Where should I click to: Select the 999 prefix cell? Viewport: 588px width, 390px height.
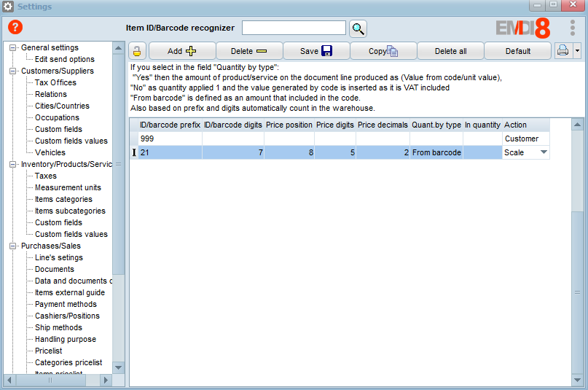[x=170, y=139]
